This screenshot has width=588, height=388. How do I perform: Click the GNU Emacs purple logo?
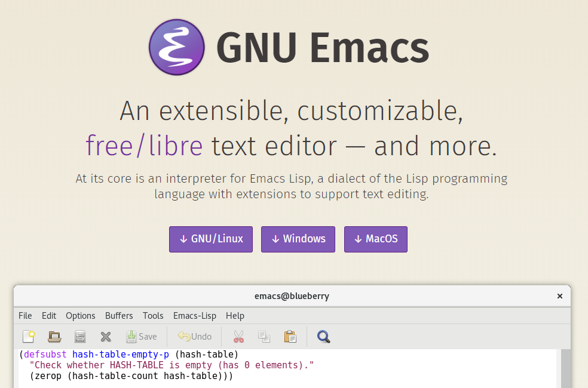click(177, 47)
